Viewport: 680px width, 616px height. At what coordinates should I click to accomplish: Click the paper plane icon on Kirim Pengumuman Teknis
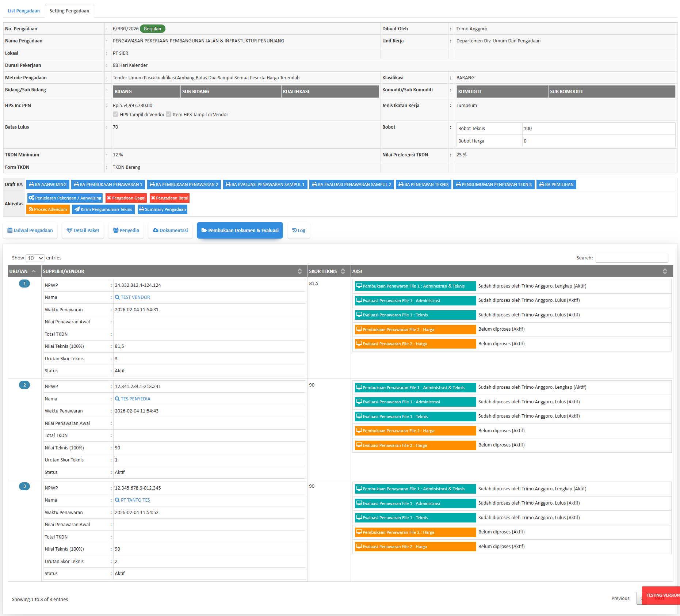pyautogui.click(x=77, y=209)
